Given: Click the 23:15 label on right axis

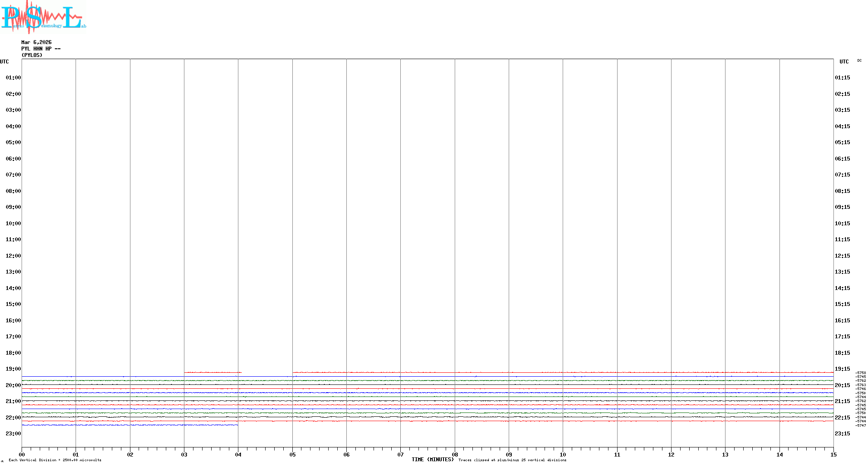Looking at the screenshot, I should (842, 434).
